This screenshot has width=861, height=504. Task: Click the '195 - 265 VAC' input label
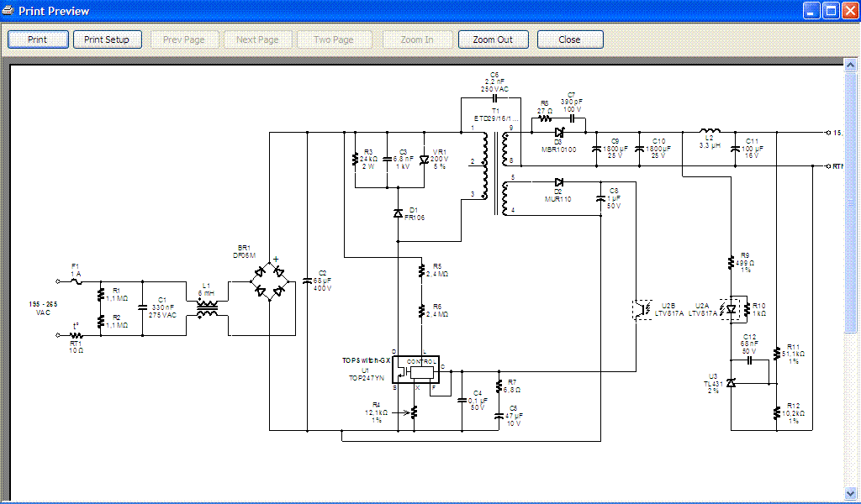(x=44, y=308)
